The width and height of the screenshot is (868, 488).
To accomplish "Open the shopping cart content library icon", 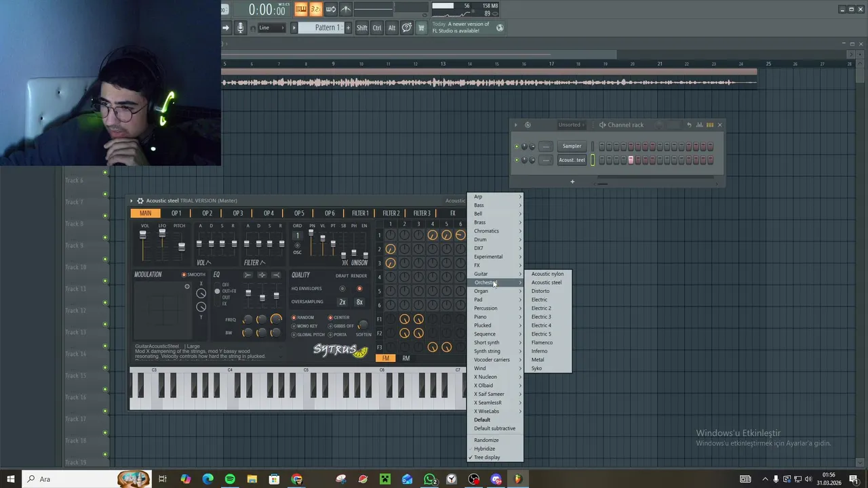I will (x=421, y=28).
